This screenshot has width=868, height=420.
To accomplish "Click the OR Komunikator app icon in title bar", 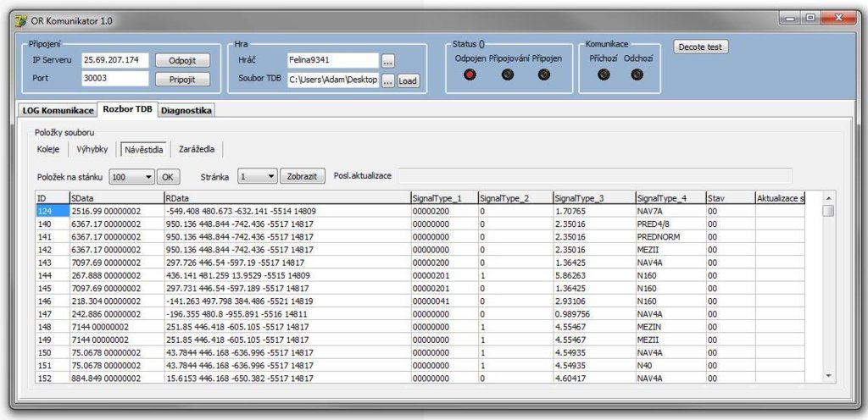I will [20, 20].
